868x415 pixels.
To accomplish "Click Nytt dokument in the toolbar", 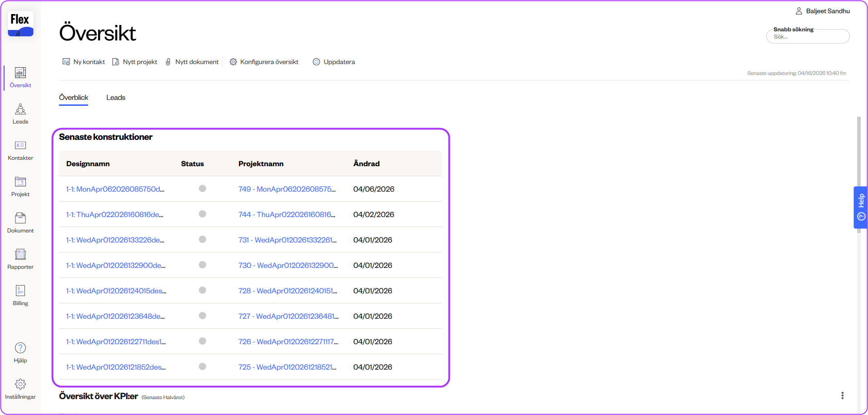I will click(x=192, y=62).
